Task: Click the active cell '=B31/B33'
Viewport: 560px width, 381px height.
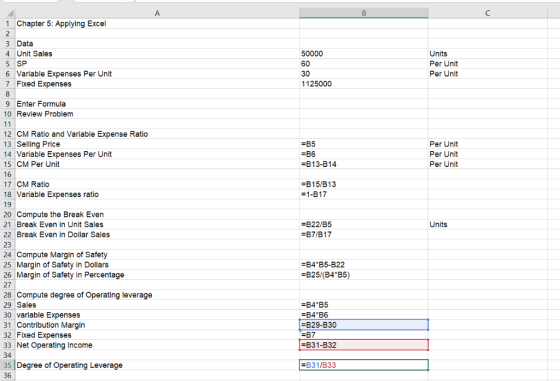Action: tap(364, 365)
